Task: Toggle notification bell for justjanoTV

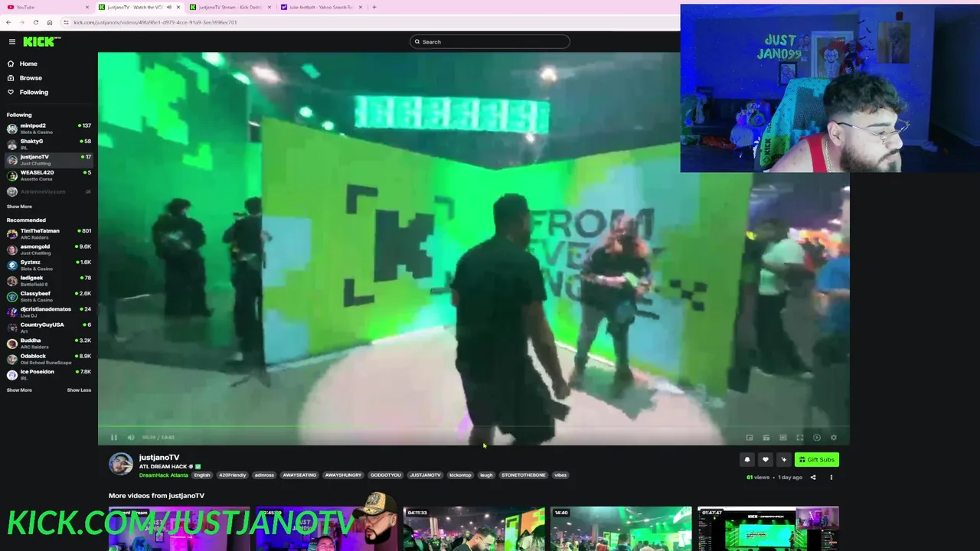Action: 747,460
